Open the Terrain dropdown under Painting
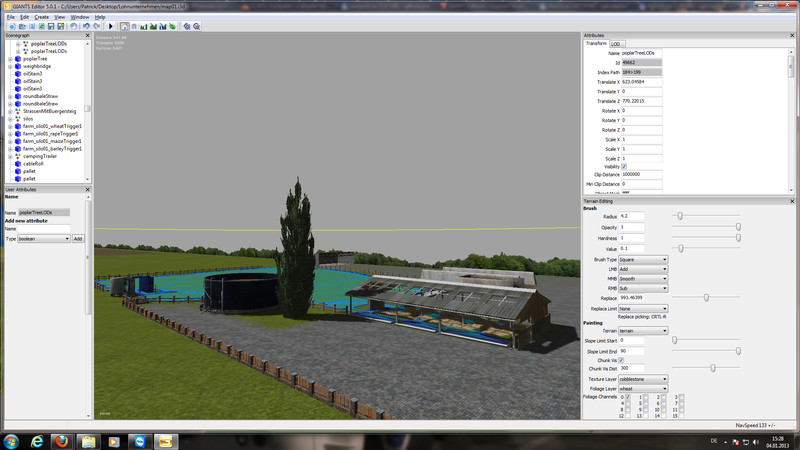This screenshot has width=800, height=450. coord(643,331)
